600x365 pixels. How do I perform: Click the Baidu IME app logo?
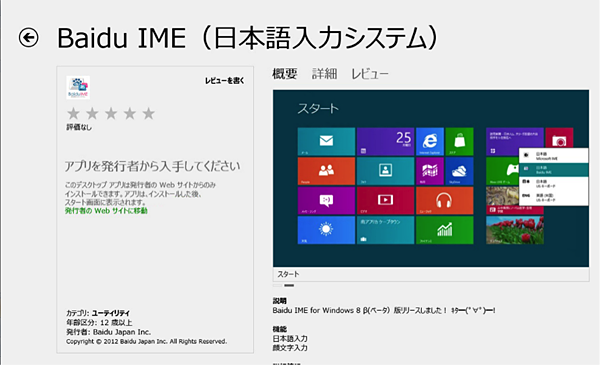(78, 88)
